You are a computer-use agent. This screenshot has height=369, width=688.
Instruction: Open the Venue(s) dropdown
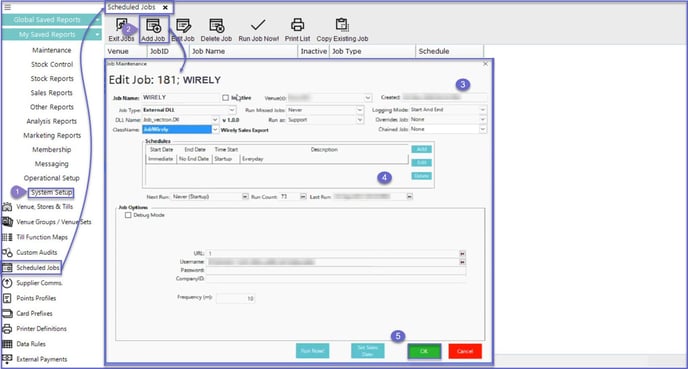pos(368,97)
